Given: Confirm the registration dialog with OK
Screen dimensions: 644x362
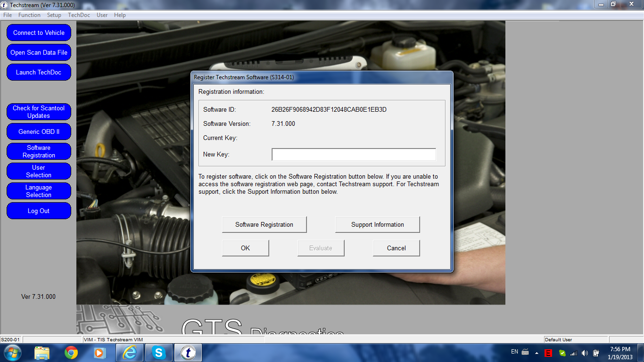Looking at the screenshot, I should coord(245,248).
